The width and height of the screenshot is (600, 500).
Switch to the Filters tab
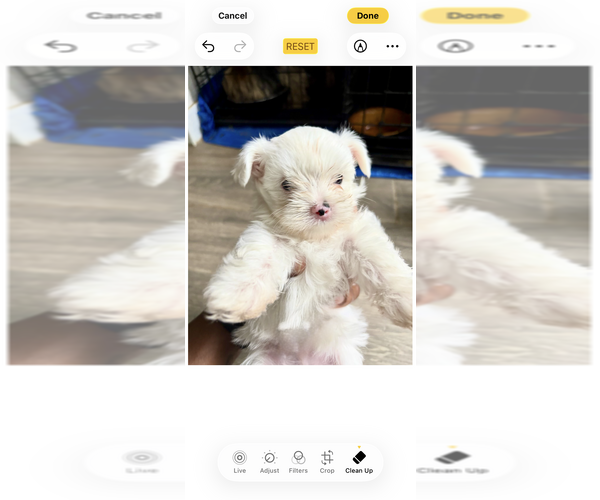(298, 462)
